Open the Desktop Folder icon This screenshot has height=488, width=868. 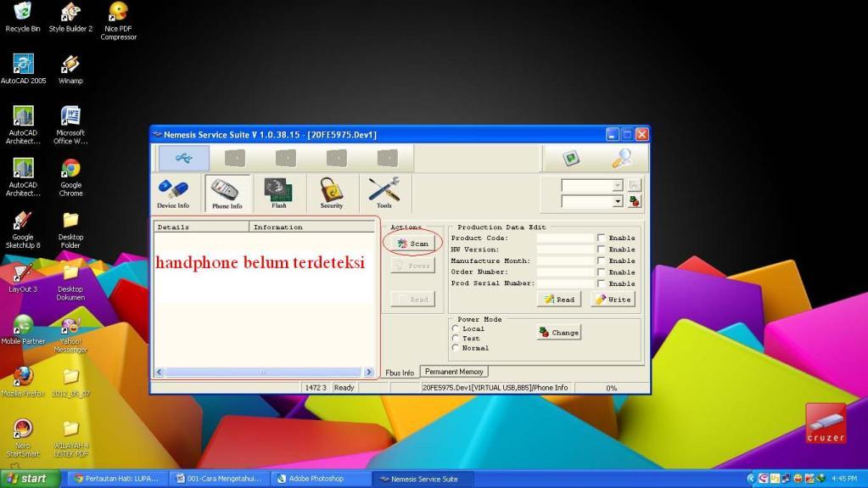70,229
